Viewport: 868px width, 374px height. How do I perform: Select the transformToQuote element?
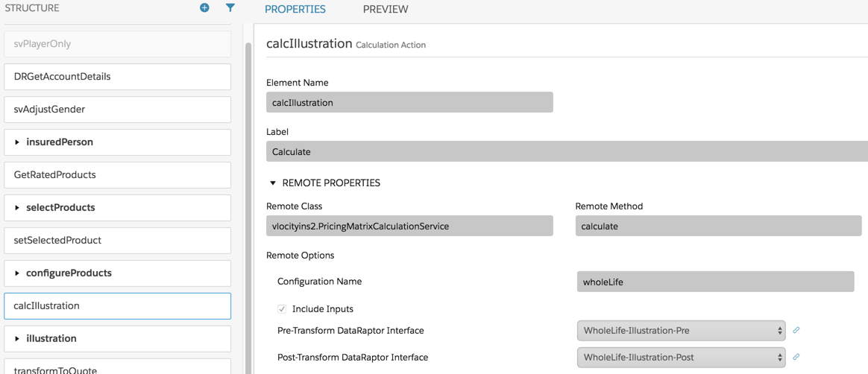[x=117, y=367]
